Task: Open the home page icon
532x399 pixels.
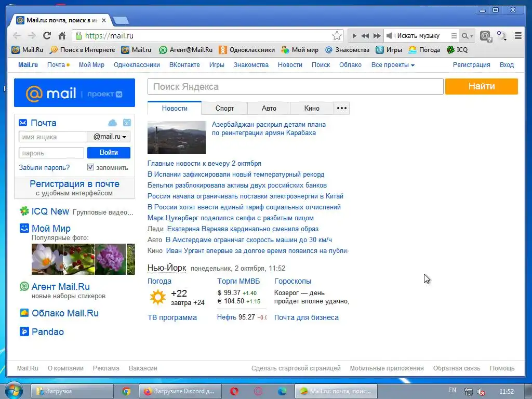Action: [62, 36]
